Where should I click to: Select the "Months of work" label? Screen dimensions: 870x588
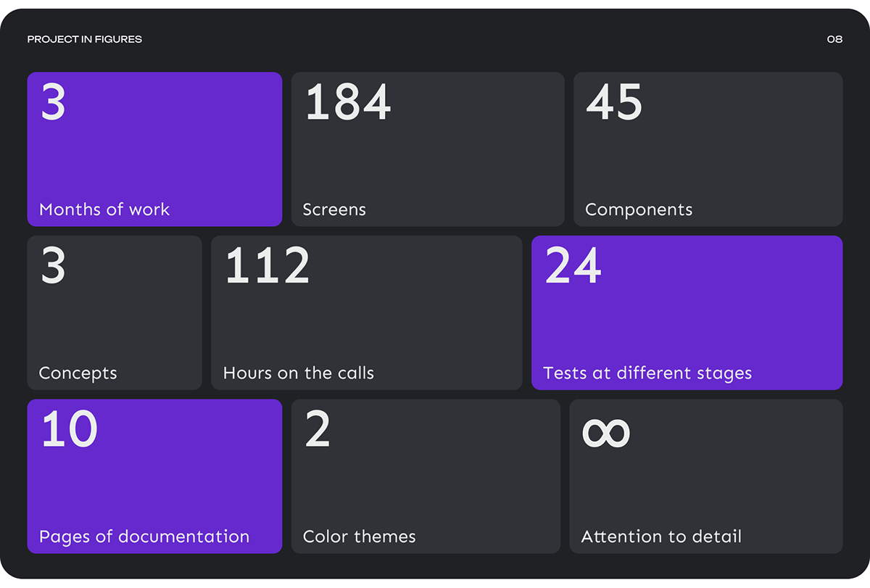click(104, 210)
